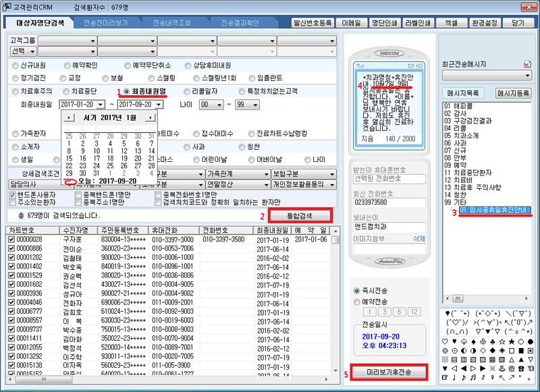The height and width of the screenshot is (392, 540).
Task: Click the calendar next-month arrow
Action: click(150, 118)
